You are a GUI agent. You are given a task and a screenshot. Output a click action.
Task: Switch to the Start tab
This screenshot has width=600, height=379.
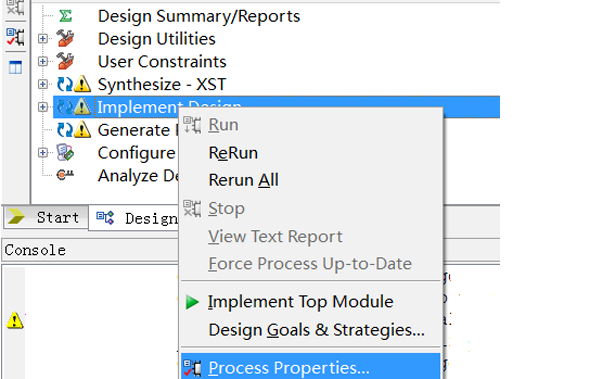45,217
